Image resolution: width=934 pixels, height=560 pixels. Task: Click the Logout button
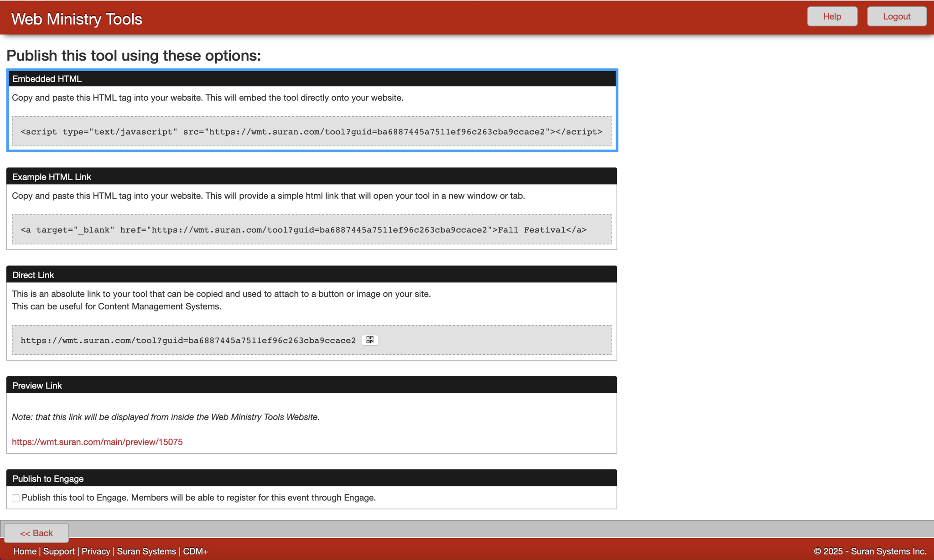897,16
